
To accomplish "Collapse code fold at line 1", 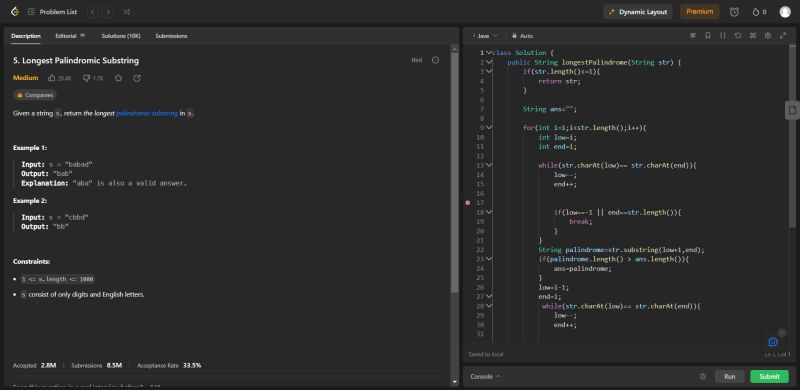I will [489, 53].
